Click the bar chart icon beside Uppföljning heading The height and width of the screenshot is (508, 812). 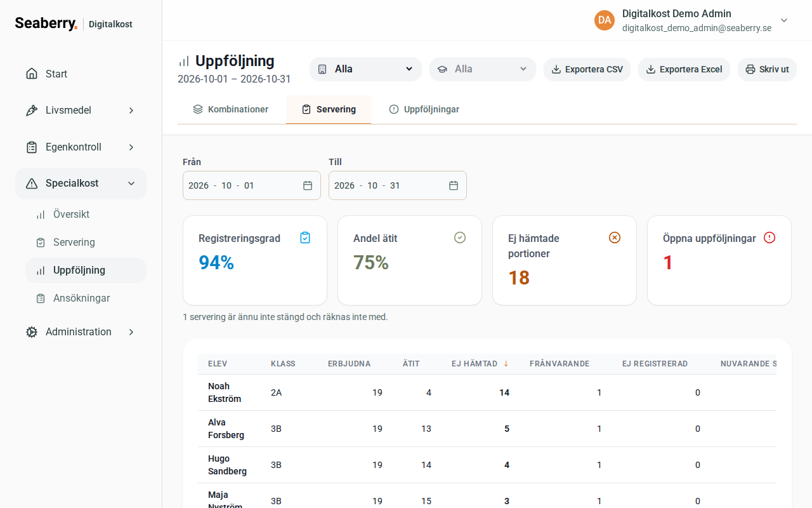tap(184, 61)
